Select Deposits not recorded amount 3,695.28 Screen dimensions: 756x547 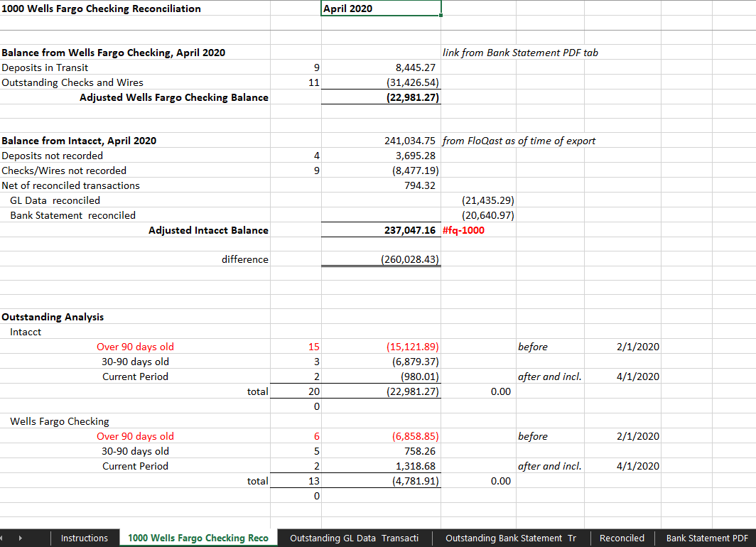(416, 156)
